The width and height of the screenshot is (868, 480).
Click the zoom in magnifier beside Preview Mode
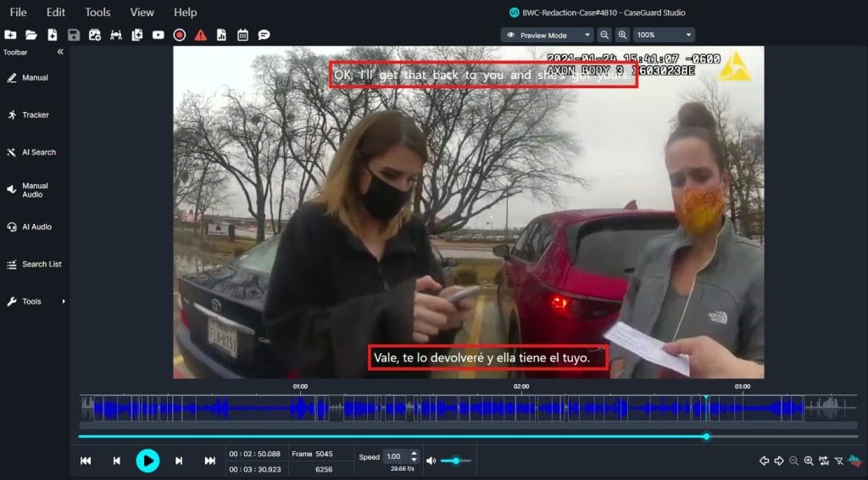[x=623, y=35]
